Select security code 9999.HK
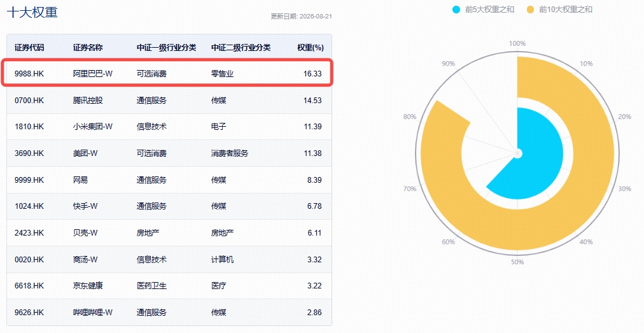Viewport: 644px width, 333px height. tap(29, 180)
